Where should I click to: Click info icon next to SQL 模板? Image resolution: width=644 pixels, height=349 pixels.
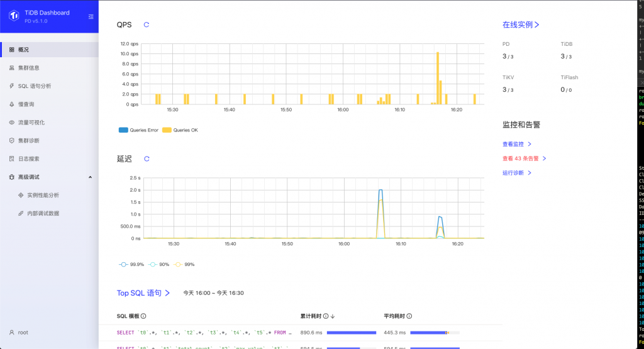coord(143,316)
